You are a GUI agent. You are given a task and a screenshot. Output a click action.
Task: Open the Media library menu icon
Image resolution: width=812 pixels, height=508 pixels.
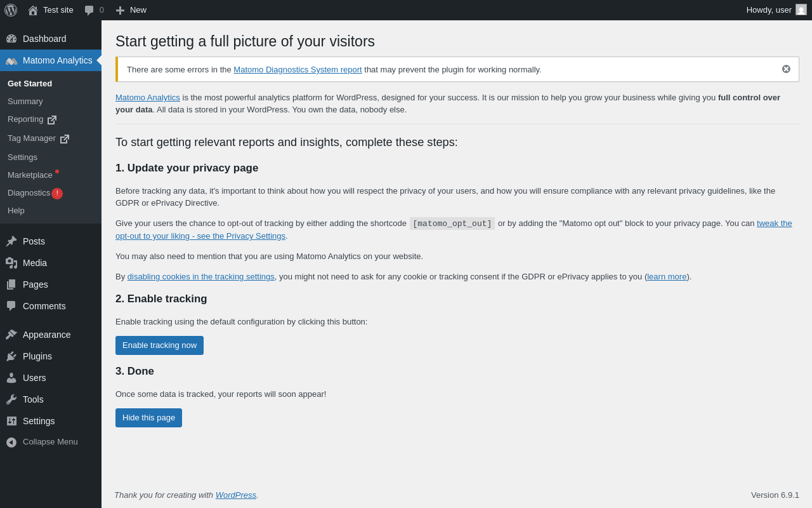[11, 263]
